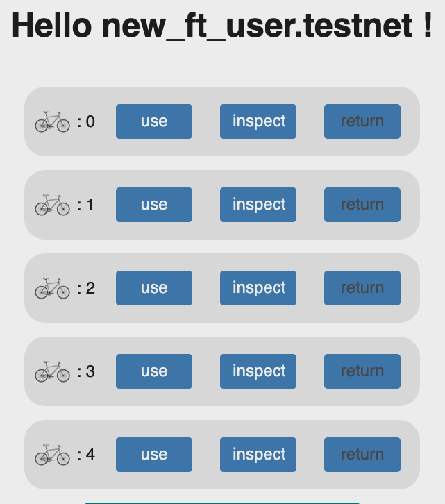Viewport: 445px width, 504px height.
Task: Click the bicycle icon for bike 1
Action: tap(52, 205)
